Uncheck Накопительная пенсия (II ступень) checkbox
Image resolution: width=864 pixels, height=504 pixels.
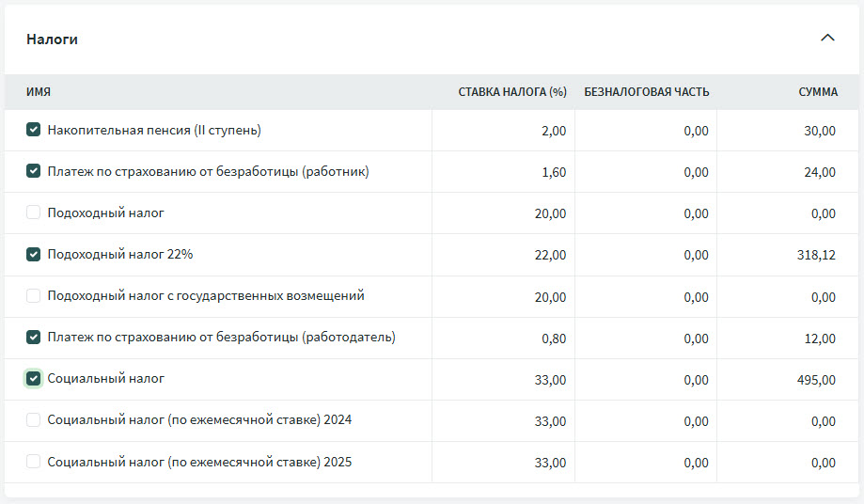click(34, 130)
